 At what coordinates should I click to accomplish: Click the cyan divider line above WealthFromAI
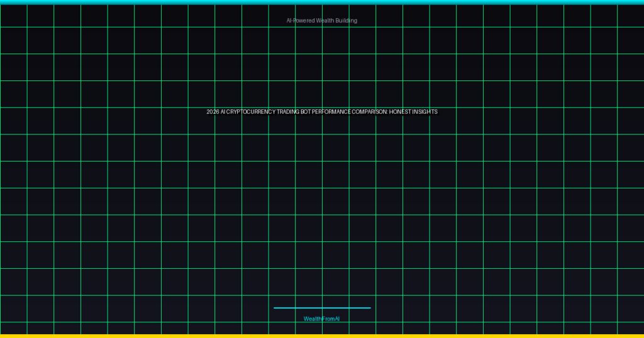322,308
